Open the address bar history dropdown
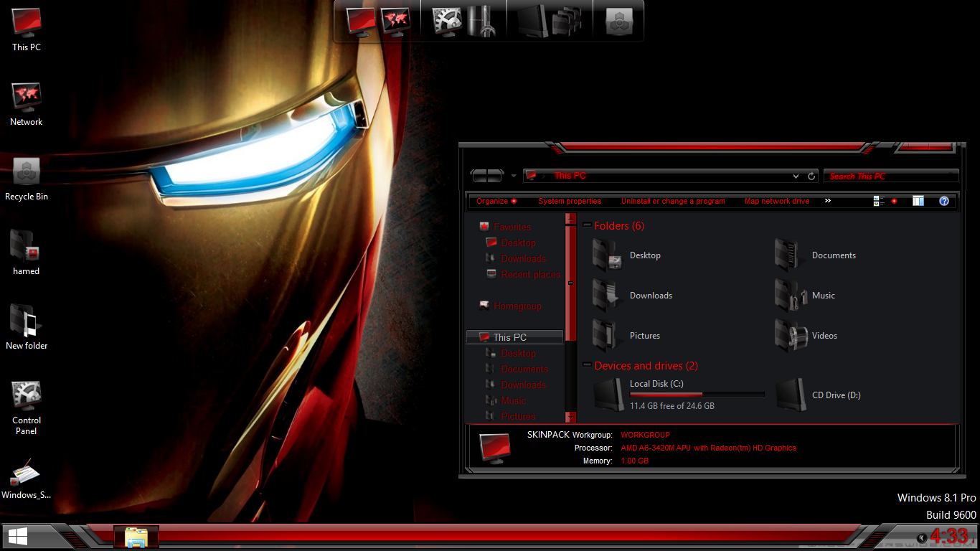Image resolution: width=980 pixels, height=551 pixels. (x=796, y=176)
